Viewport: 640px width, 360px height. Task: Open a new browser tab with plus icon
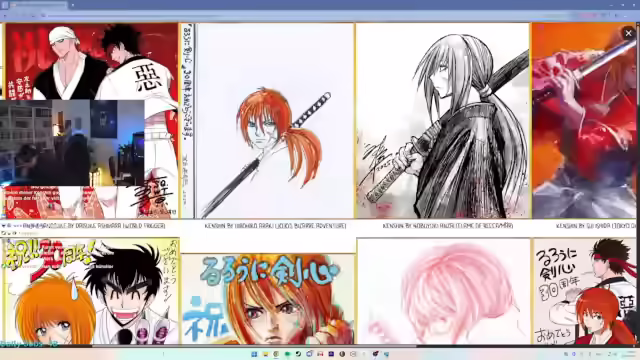73,5
